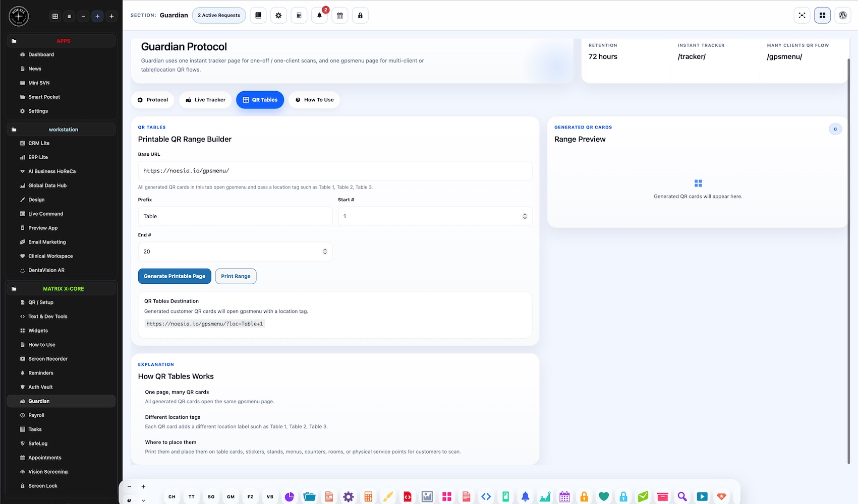Toggle the grid layout button at top right
Viewport: 858px width, 504px height.
[823, 16]
